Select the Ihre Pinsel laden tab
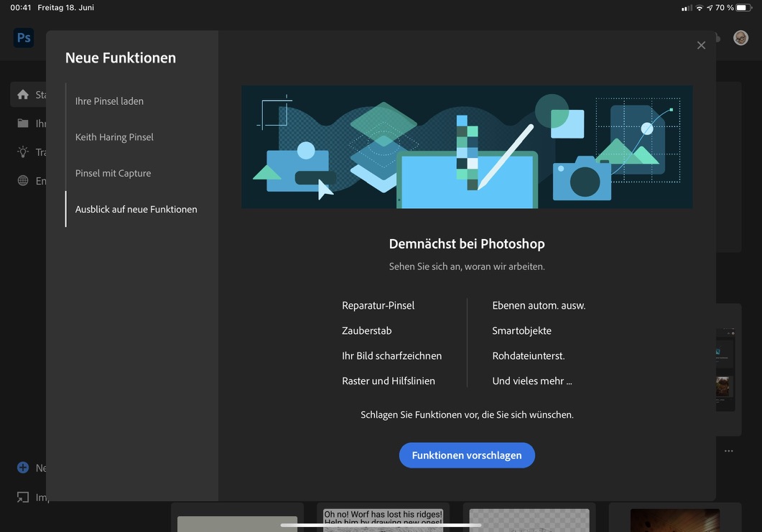The height and width of the screenshot is (532, 762). click(109, 101)
